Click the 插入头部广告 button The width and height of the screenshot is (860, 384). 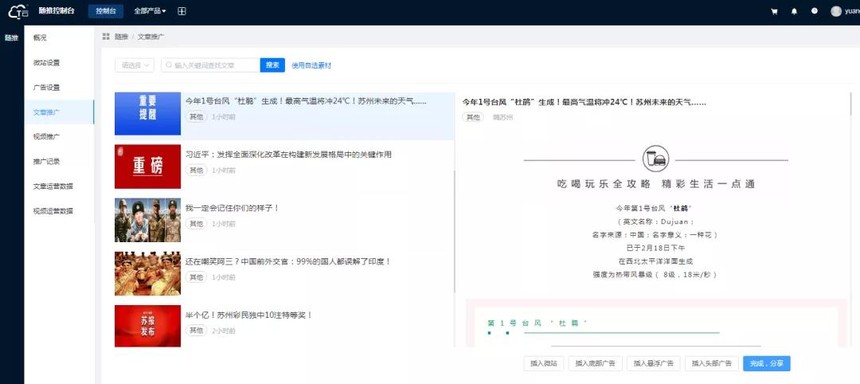pos(711,363)
